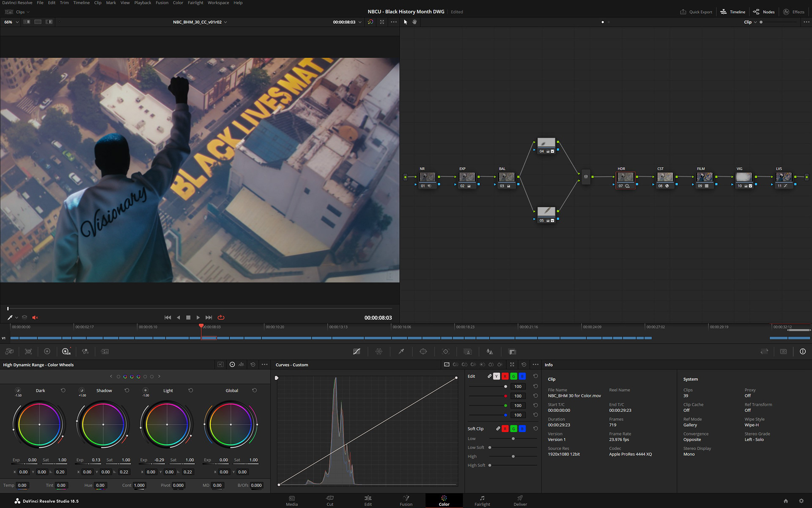
Task: Open the Workspace menu
Action: (x=218, y=3)
